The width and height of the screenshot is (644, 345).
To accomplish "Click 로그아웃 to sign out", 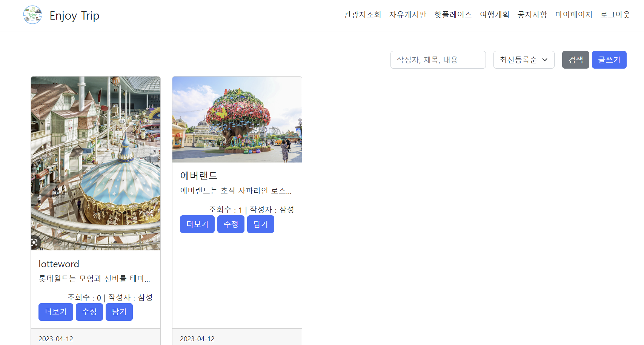I will pos(615,15).
